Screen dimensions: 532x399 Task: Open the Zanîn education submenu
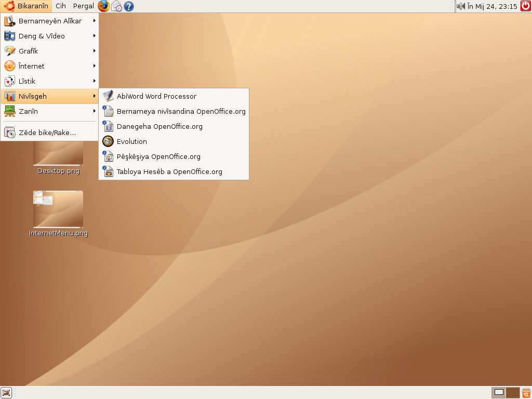point(49,111)
